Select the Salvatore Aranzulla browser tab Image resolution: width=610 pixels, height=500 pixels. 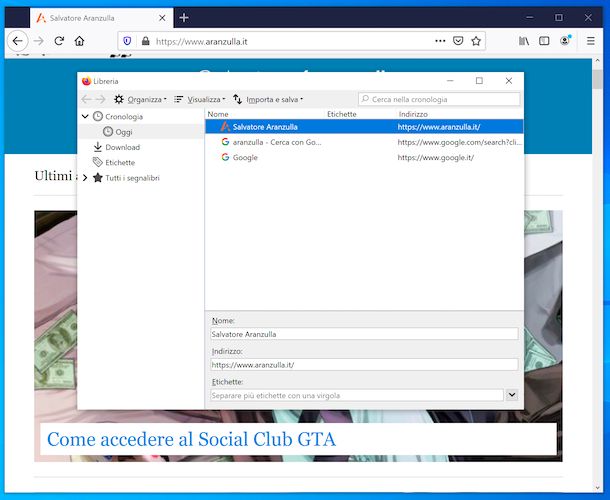[102, 18]
